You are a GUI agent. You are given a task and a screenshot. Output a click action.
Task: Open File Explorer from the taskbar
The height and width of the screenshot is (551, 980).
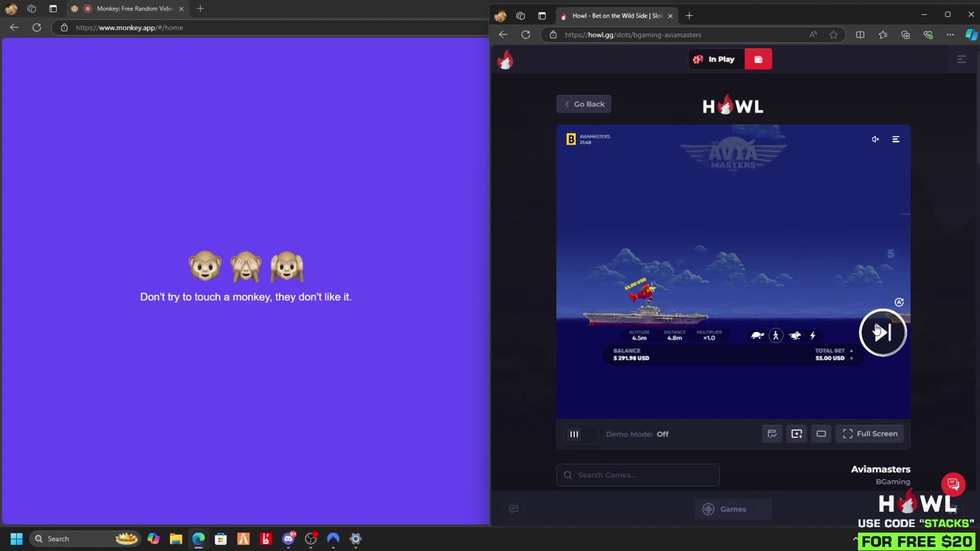pyautogui.click(x=175, y=539)
